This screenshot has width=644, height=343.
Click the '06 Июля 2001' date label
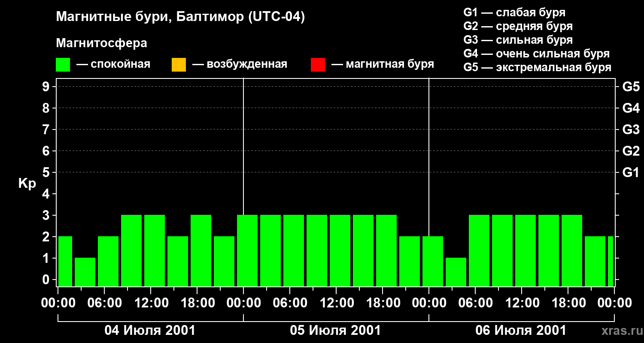point(521,331)
